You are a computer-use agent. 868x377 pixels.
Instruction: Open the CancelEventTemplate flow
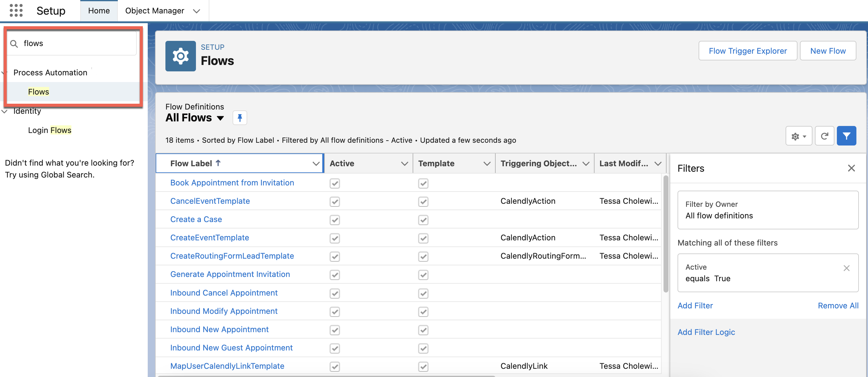tap(210, 201)
